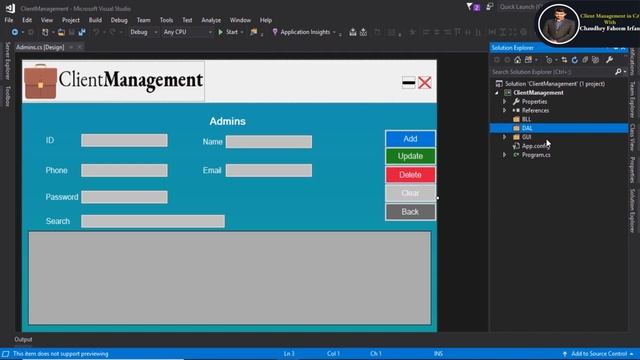
Task: Click the Home icon in Solution Explorer
Action: (x=518, y=60)
